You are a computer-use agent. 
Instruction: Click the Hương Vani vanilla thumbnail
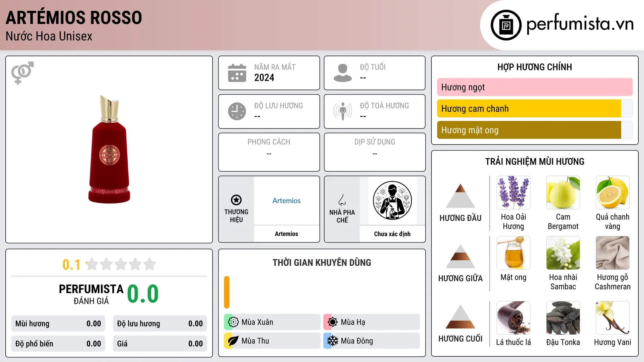pyautogui.click(x=613, y=318)
